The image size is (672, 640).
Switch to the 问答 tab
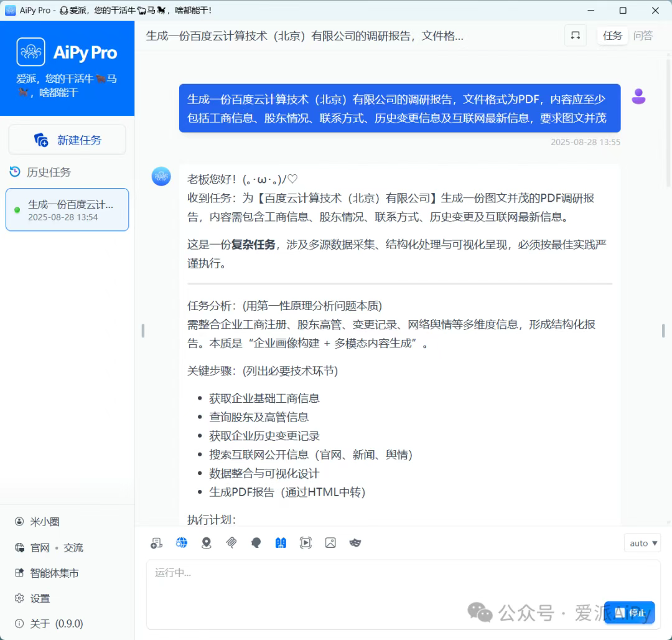(x=643, y=35)
